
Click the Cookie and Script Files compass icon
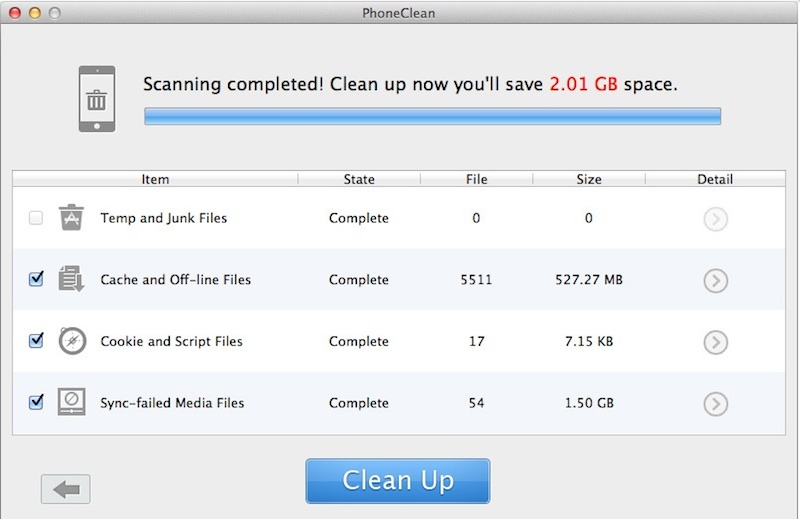(x=71, y=341)
